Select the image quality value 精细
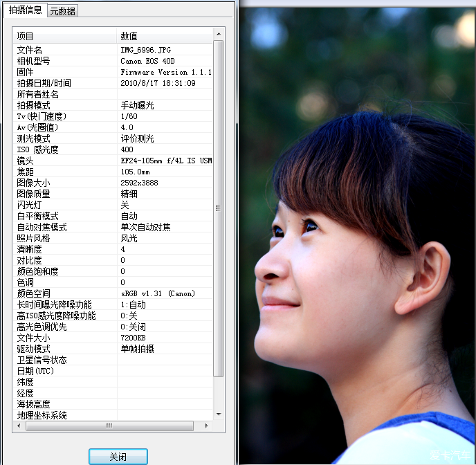The width and height of the screenshot is (476, 465). click(129, 194)
